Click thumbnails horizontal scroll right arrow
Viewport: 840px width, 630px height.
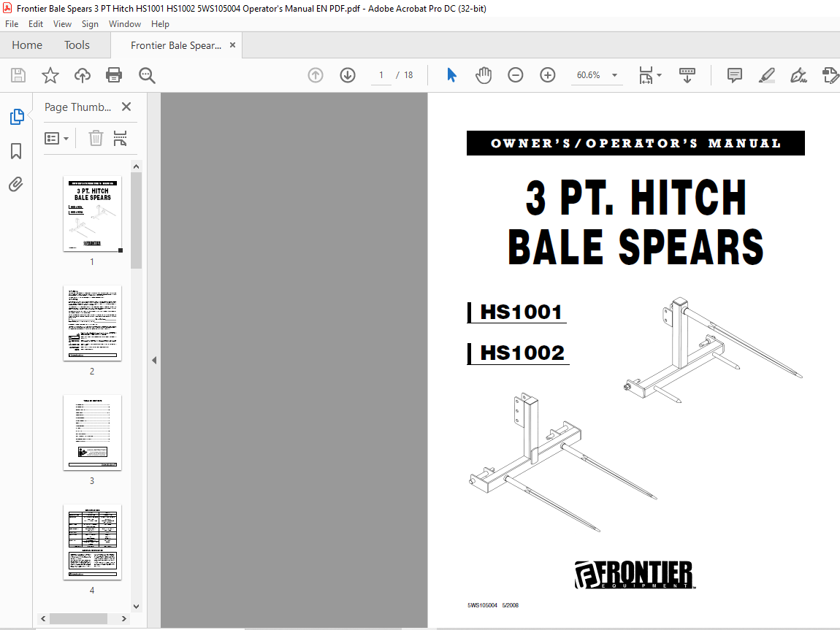(123, 619)
